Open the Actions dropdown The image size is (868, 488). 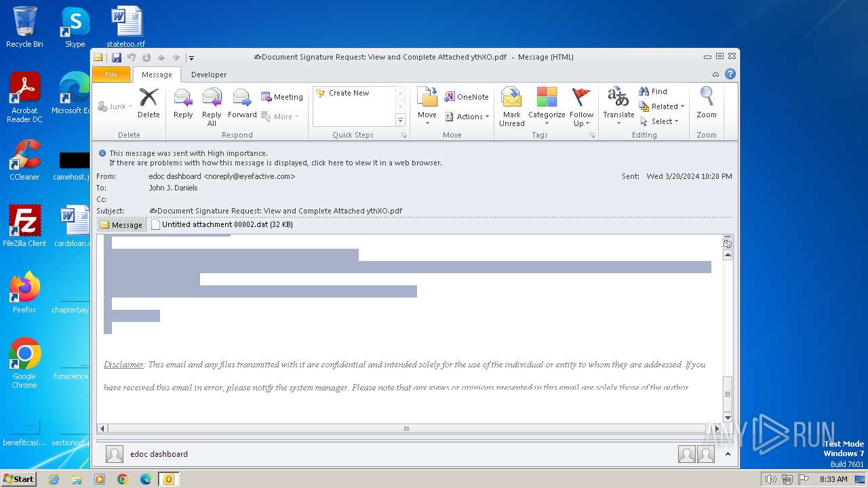click(467, 117)
